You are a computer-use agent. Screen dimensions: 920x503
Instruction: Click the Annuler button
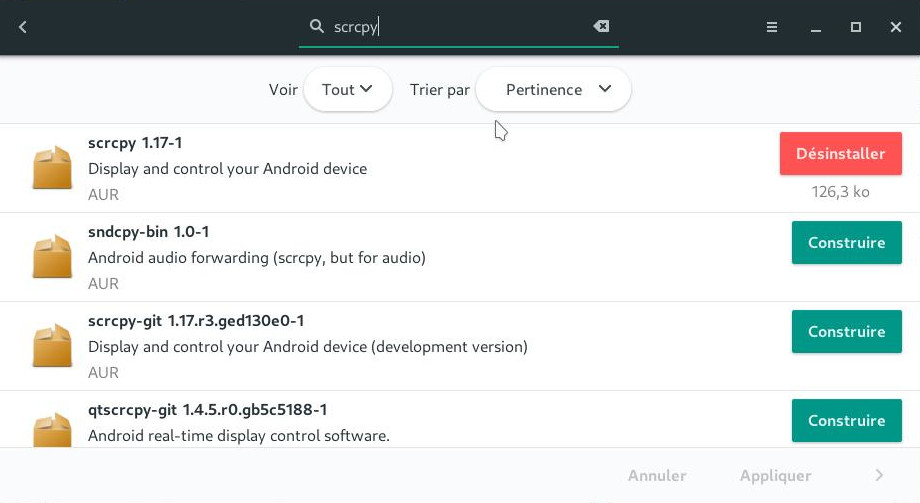(x=657, y=475)
